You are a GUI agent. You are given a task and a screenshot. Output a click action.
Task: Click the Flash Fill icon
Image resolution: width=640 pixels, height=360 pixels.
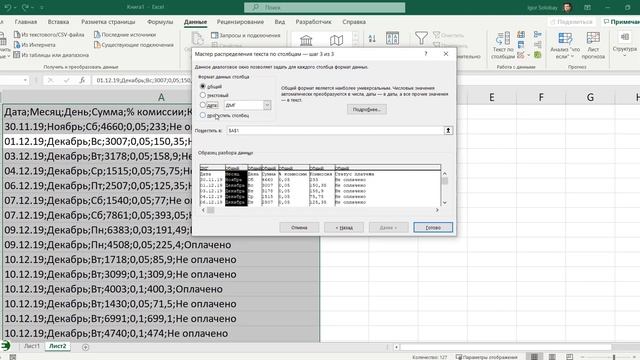point(521,35)
